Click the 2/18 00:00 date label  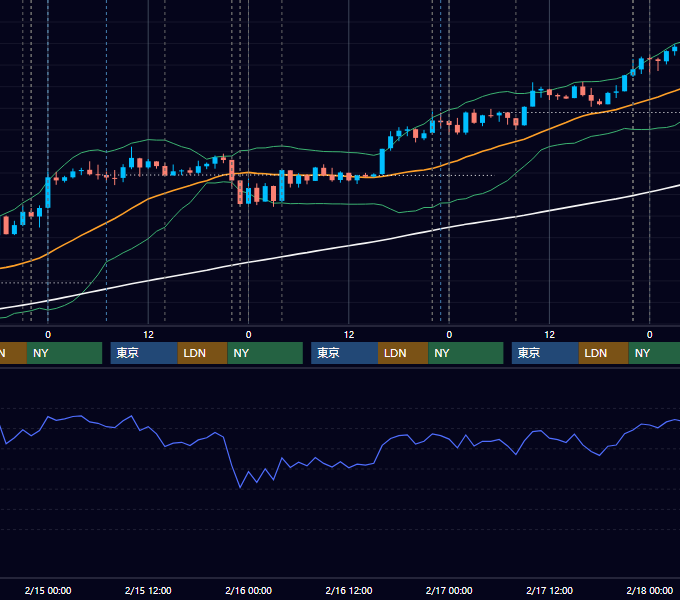[x=650, y=590]
